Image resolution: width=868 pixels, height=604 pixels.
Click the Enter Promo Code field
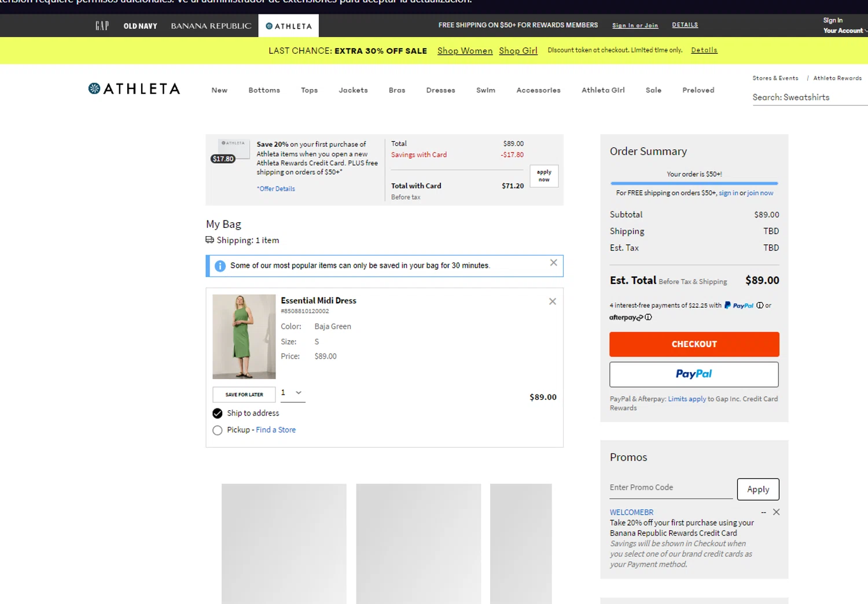click(671, 488)
